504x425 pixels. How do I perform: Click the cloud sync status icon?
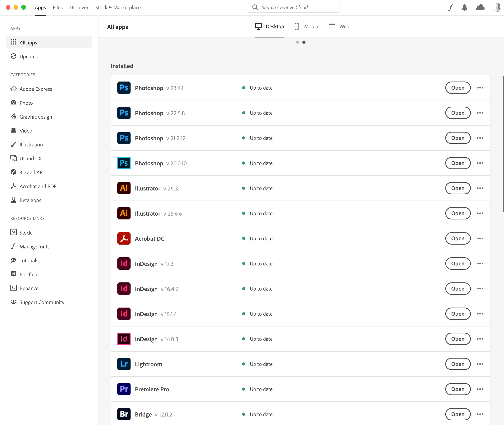pos(480,8)
